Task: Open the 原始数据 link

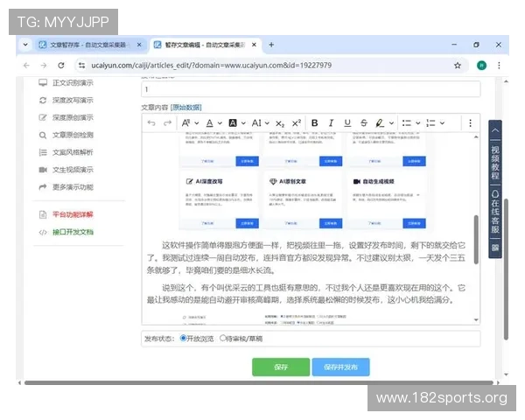Action: point(186,108)
